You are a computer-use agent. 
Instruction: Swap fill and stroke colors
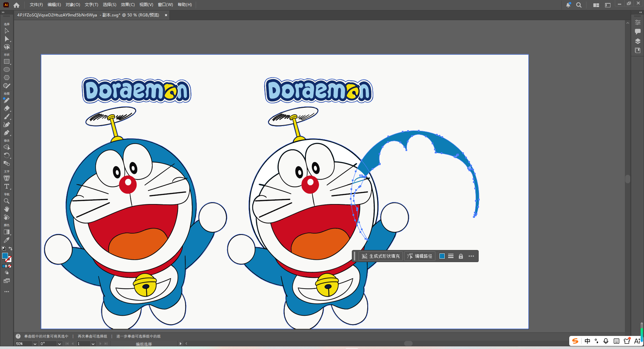pyautogui.click(x=11, y=249)
